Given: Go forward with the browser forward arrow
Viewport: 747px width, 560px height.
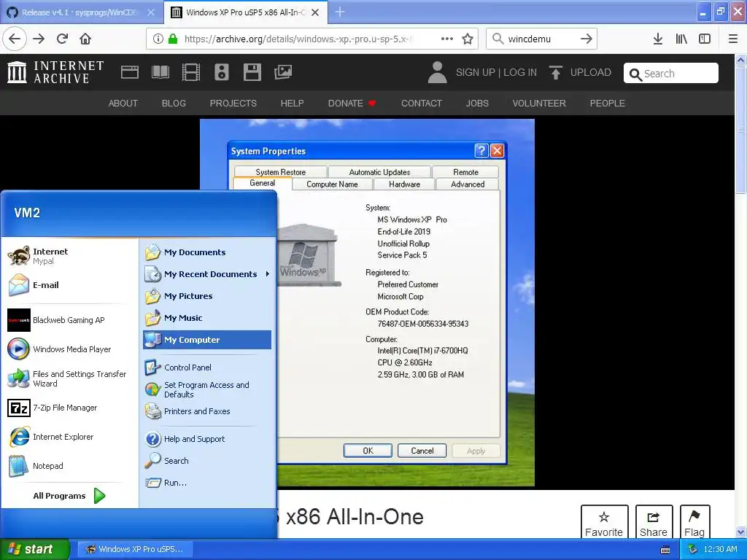Looking at the screenshot, I should point(39,39).
